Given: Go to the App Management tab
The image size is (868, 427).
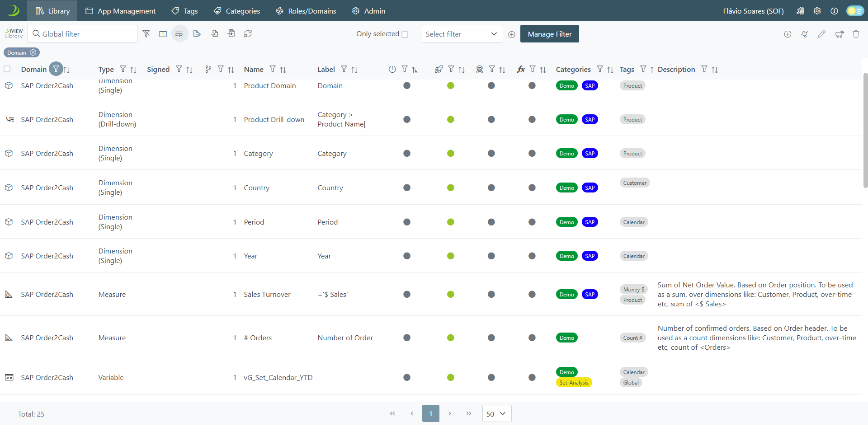Looking at the screenshot, I should coord(120,11).
